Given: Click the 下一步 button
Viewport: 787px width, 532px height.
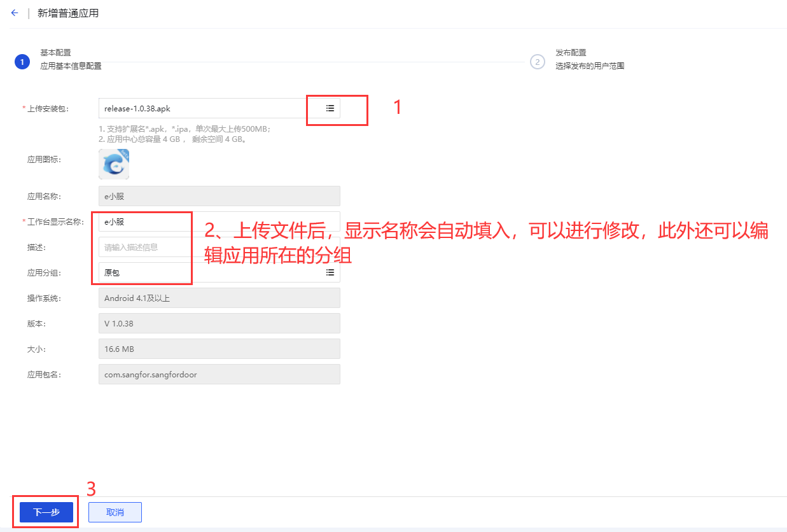Looking at the screenshot, I should pyautogui.click(x=46, y=512).
